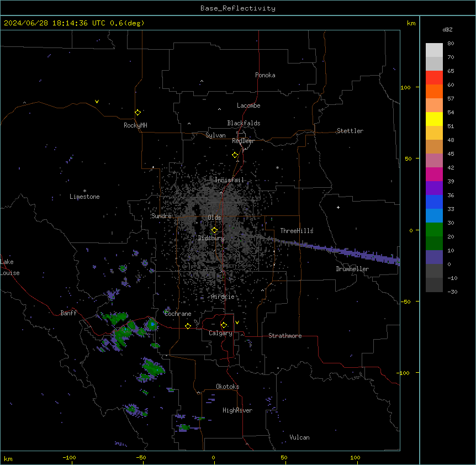476x465 pixels.
Task: Click the blue-core echo cell north of Cochrane highway
Action: click(152, 325)
